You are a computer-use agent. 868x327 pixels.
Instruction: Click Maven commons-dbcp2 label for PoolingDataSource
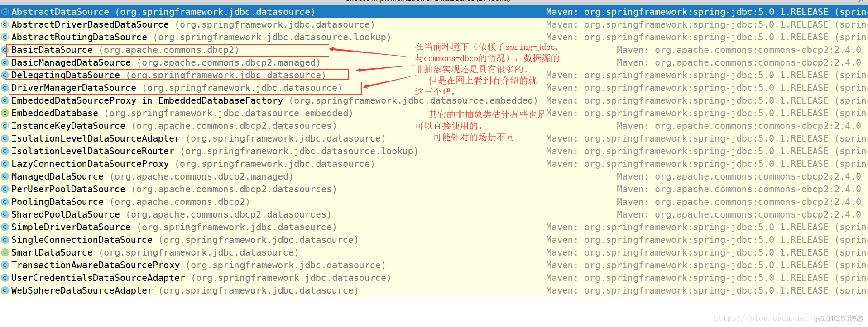pos(739,202)
